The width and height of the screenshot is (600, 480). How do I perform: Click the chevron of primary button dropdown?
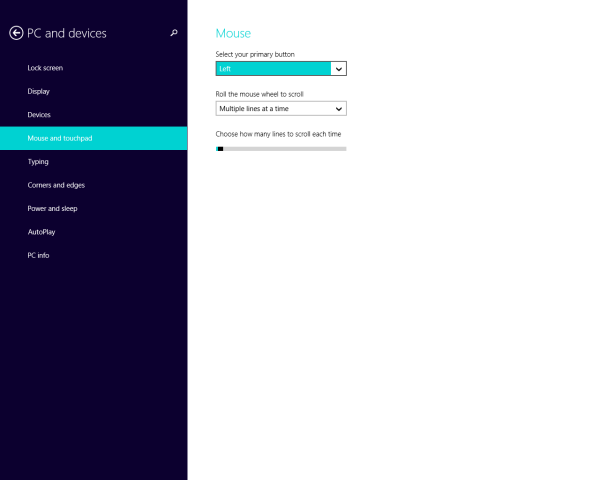[339, 69]
